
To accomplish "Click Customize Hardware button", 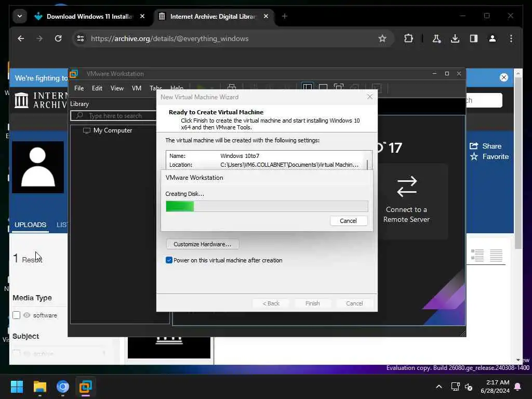I will (x=202, y=244).
